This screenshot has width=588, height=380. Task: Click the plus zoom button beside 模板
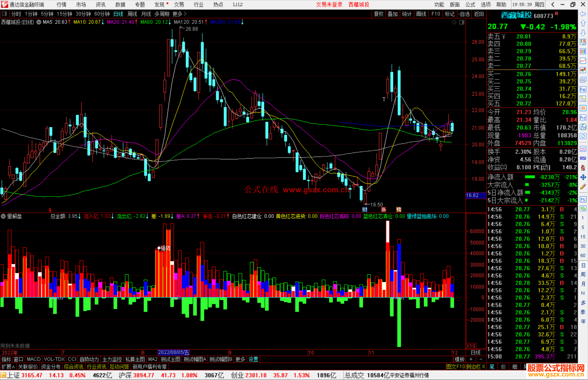pos(471,359)
